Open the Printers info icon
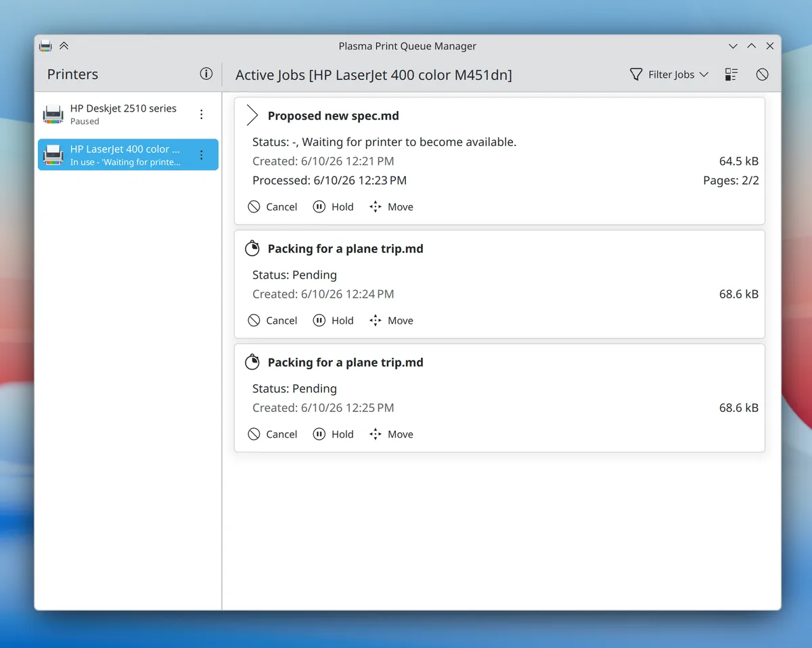The image size is (812, 648). (x=206, y=74)
